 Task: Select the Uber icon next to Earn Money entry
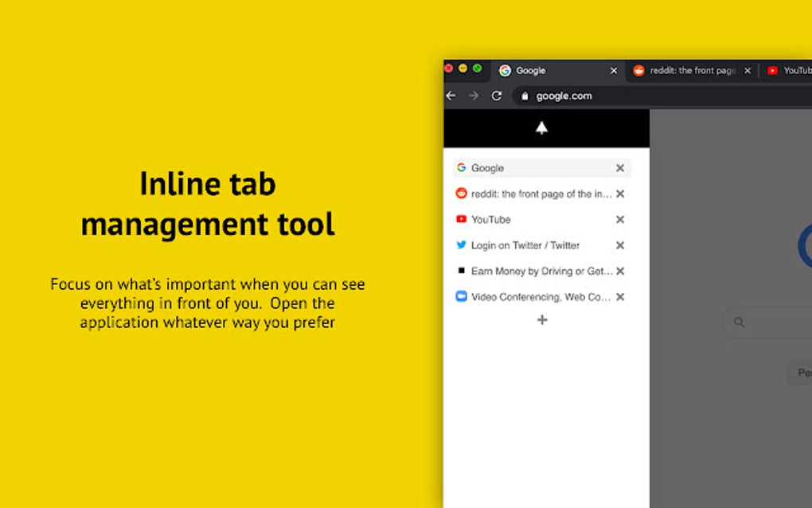[x=463, y=271]
